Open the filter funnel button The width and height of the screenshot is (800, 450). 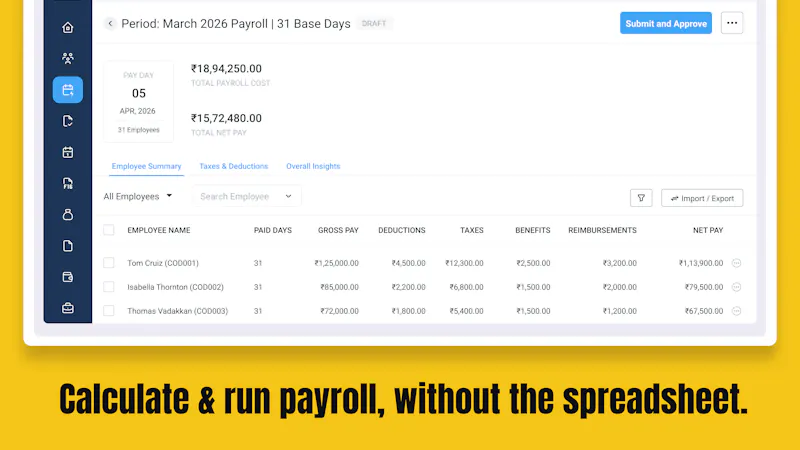641,198
